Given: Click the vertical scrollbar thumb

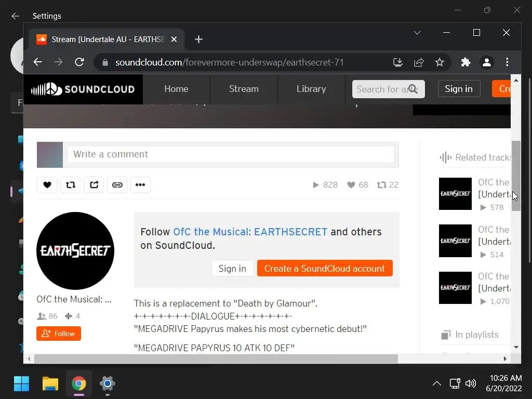Looking at the screenshot, I should click(x=516, y=176).
